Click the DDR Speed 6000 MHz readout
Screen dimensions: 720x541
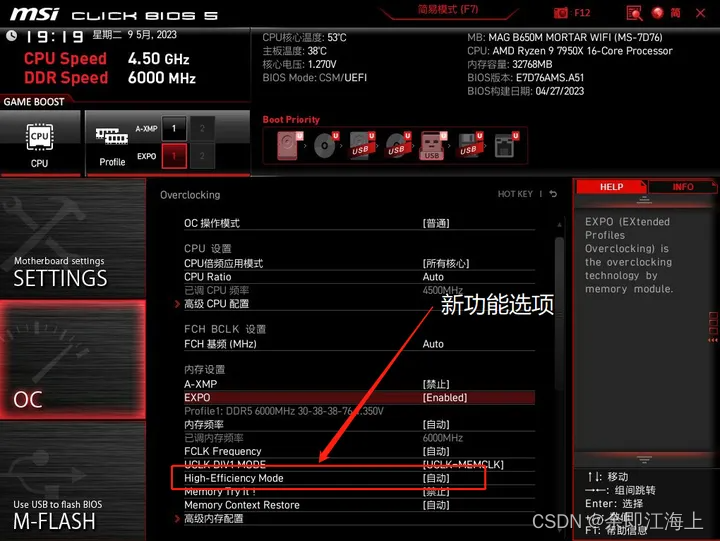tap(110, 78)
